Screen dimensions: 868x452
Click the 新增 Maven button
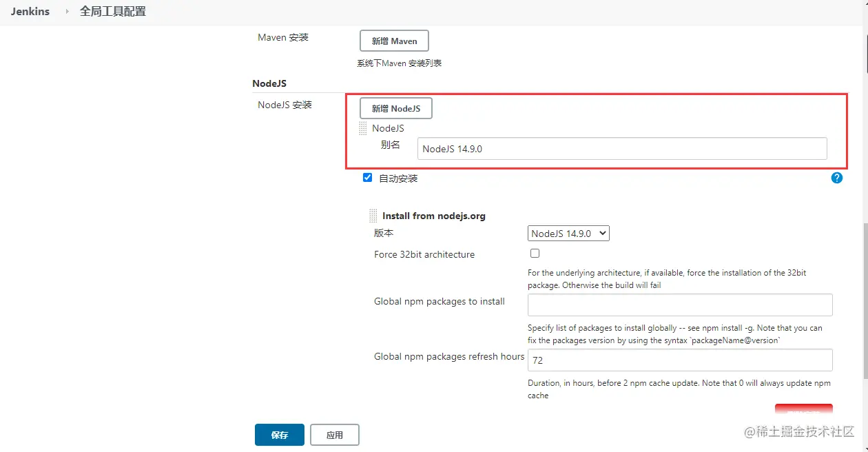click(x=394, y=41)
